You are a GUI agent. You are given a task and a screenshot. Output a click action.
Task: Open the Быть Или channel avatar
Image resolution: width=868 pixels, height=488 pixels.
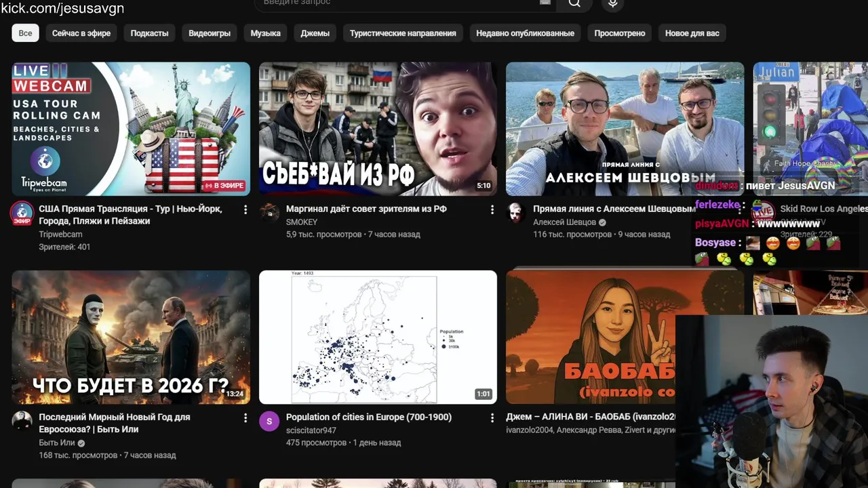(22, 421)
